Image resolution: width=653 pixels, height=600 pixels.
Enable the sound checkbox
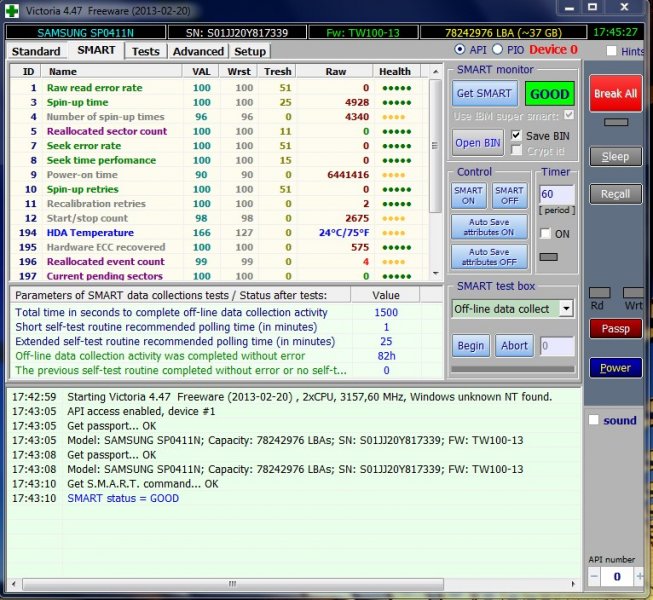point(594,420)
